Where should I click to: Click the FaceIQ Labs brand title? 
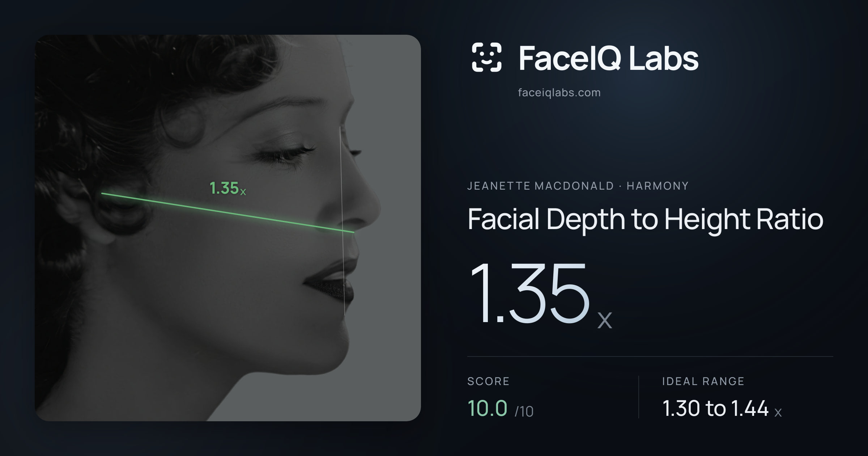(608, 58)
